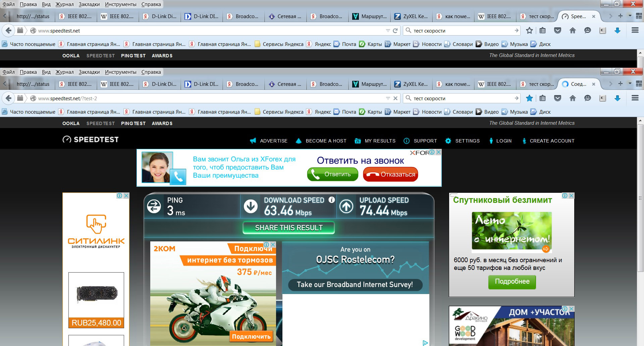Click Share This Result button
644x346 pixels.
click(x=288, y=228)
